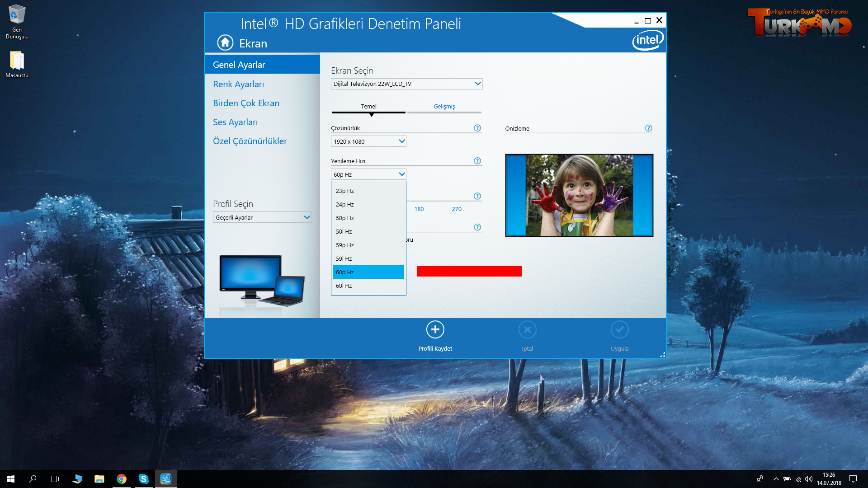868x488 pixels.
Task: Select 180 degree rotation
Action: click(419, 209)
